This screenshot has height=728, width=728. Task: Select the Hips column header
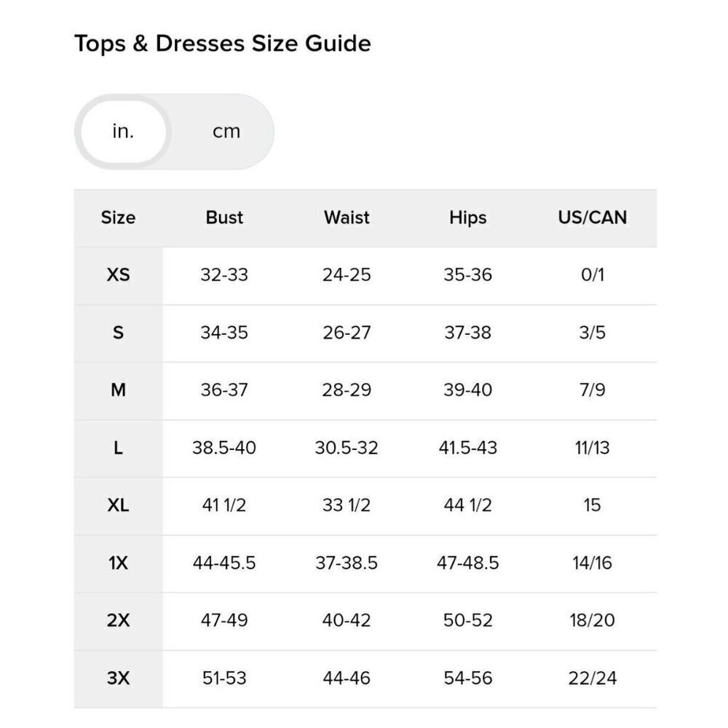coord(467,218)
